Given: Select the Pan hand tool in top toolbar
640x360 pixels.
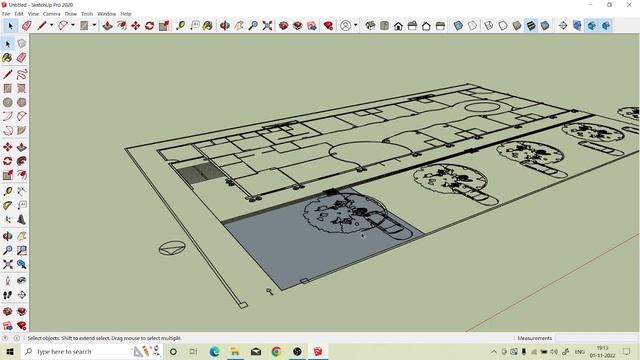Looking at the screenshot, I should tap(239, 26).
